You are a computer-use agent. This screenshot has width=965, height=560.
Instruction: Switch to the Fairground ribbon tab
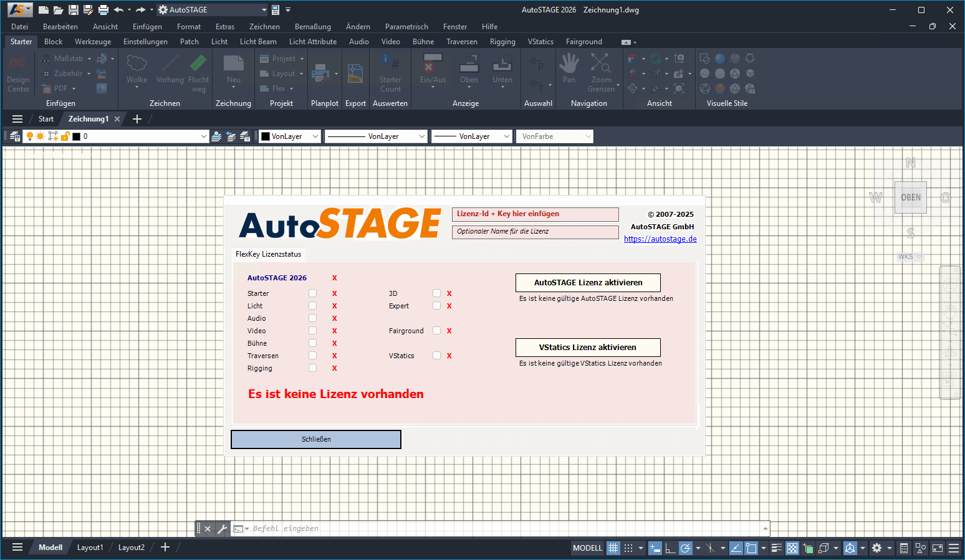[x=584, y=42]
